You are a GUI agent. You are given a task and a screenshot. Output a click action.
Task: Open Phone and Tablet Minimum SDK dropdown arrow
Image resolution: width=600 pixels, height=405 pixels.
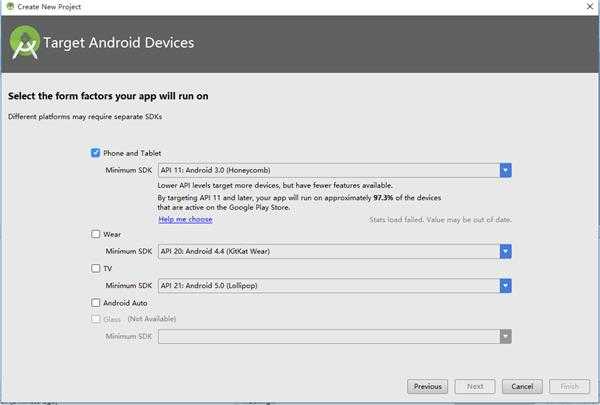coord(505,170)
